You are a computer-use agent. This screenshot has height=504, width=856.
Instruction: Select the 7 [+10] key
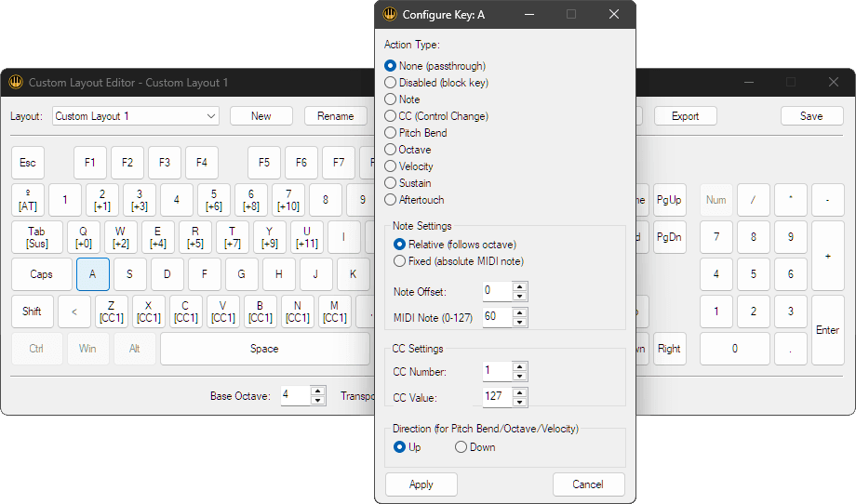pyautogui.click(x=288, y=200)
